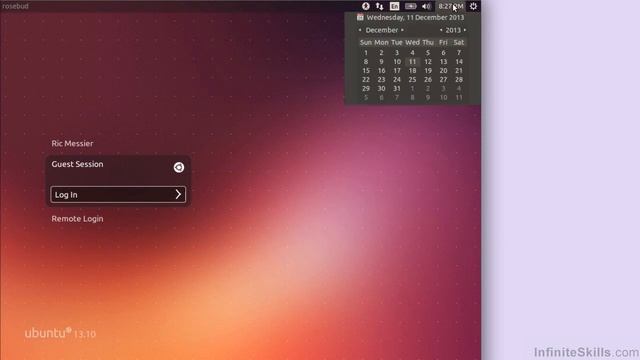Choose date 21 in the calendar

(x=459, y=71)
